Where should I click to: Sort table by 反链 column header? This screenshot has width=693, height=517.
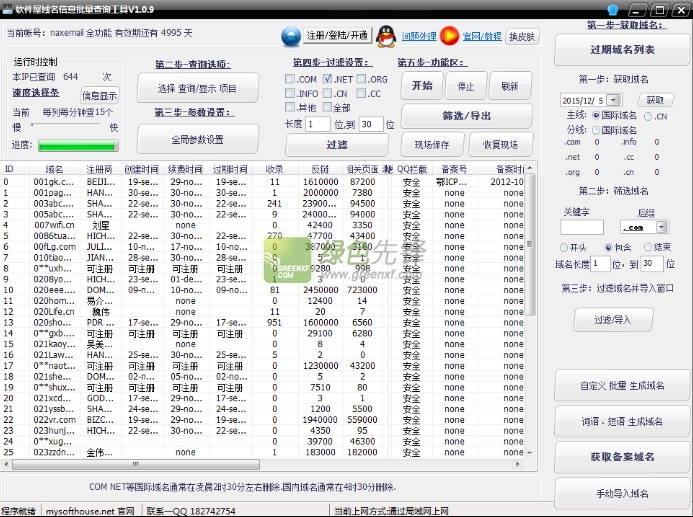click(320, 169)
